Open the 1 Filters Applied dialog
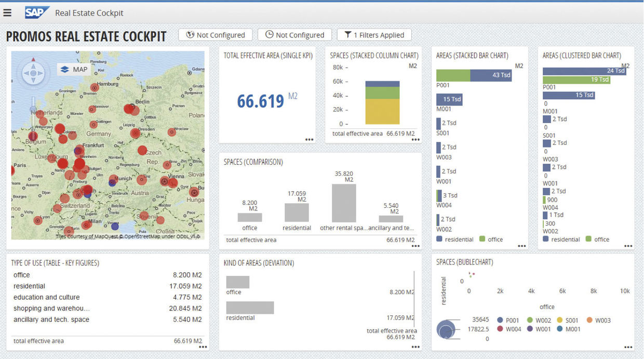The image size is (644, 359). tap(374, 34)
